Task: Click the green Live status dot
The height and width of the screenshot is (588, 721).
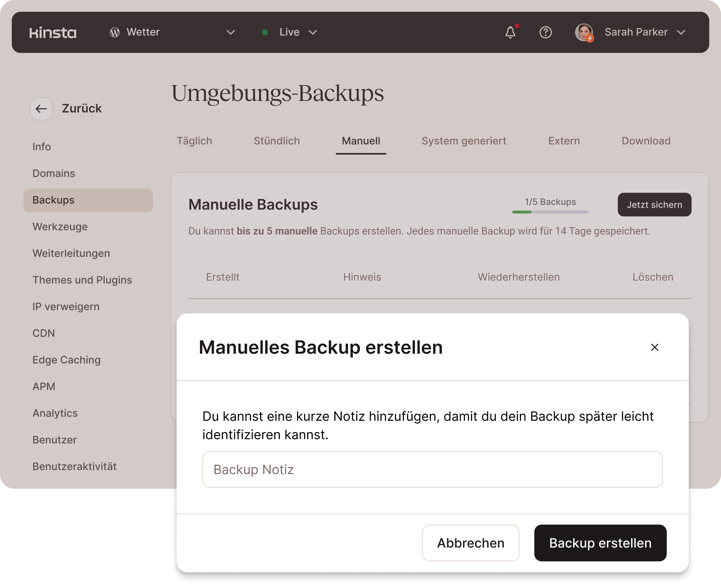Action: [265, 33]
